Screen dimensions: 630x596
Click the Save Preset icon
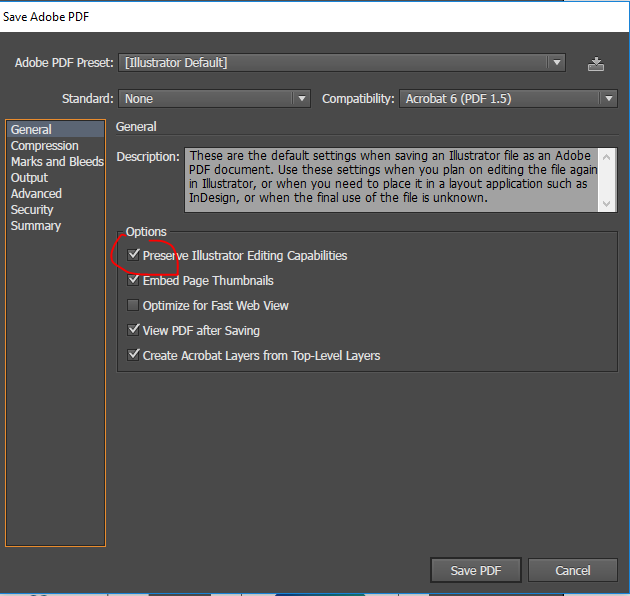pyautogui.click(x=596, y=63)
